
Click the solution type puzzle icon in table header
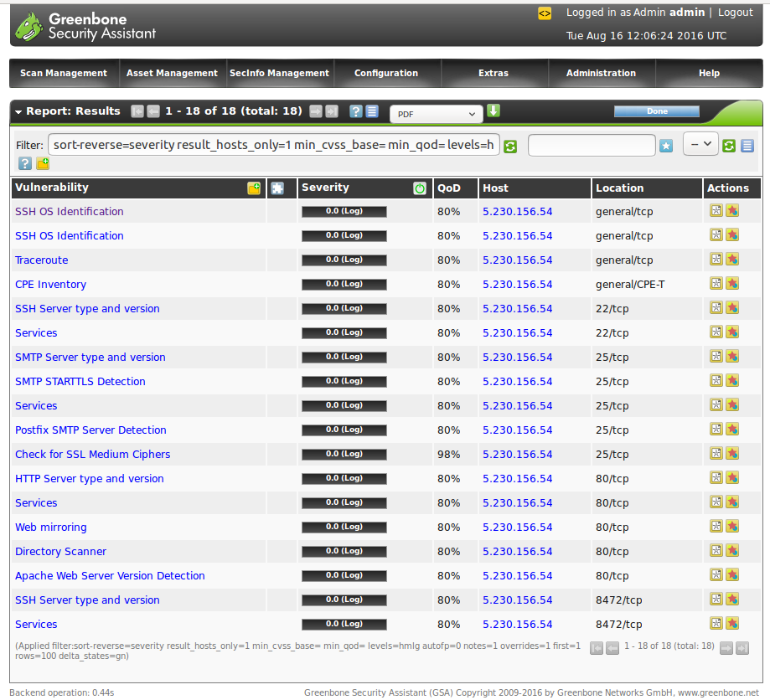(277, 188)
